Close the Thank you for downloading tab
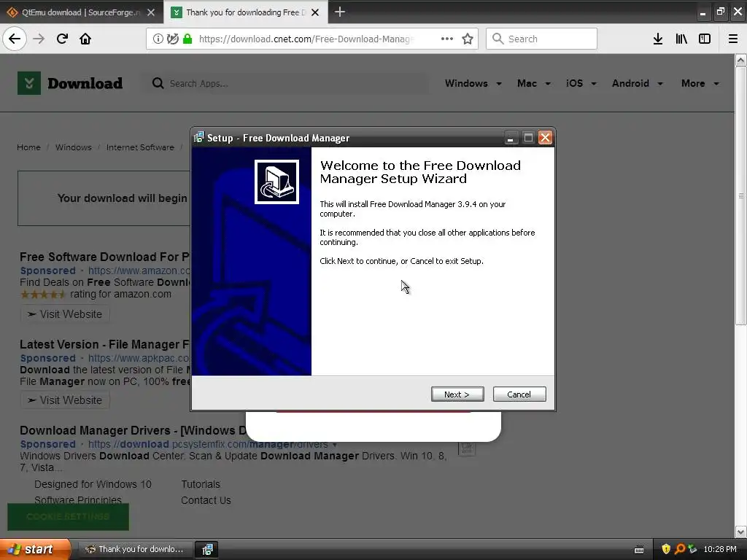747x560 pixels. point(315,12)
